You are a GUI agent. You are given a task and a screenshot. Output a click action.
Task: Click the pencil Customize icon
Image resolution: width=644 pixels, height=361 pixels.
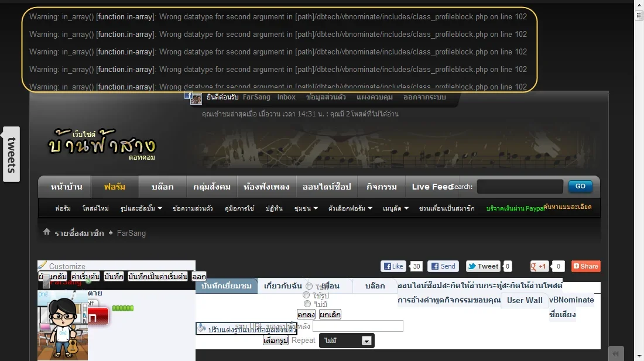tap(42, 265)
